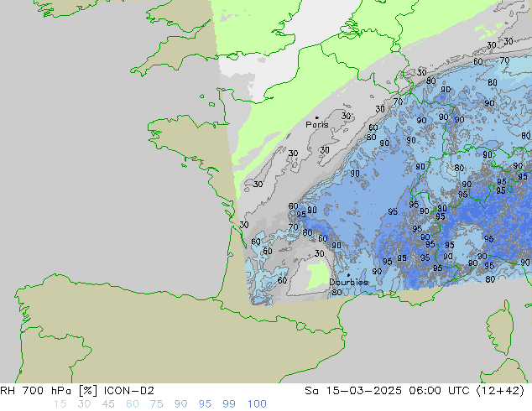Choose the 100 value in the legend scale

pos(257,404)
